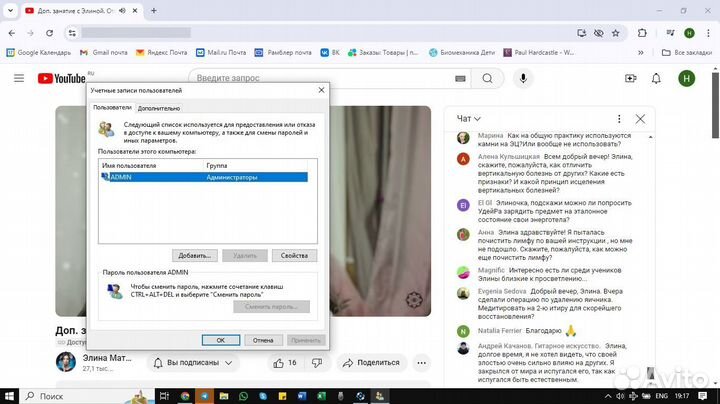Click the Имя пользователя column header
Screen dimensions: 720x404
(152, 165)
